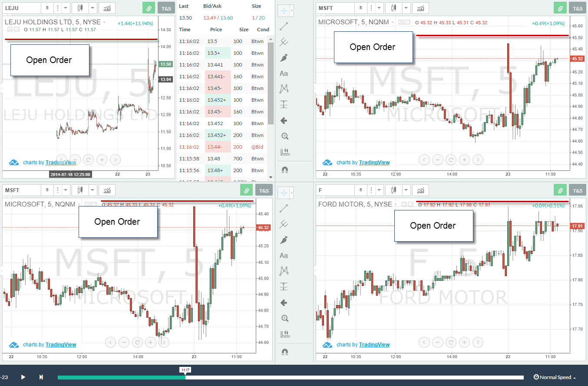Open the indicators icon on the MSFT chart
Screen dimensions: 588x386
point(420,8)
